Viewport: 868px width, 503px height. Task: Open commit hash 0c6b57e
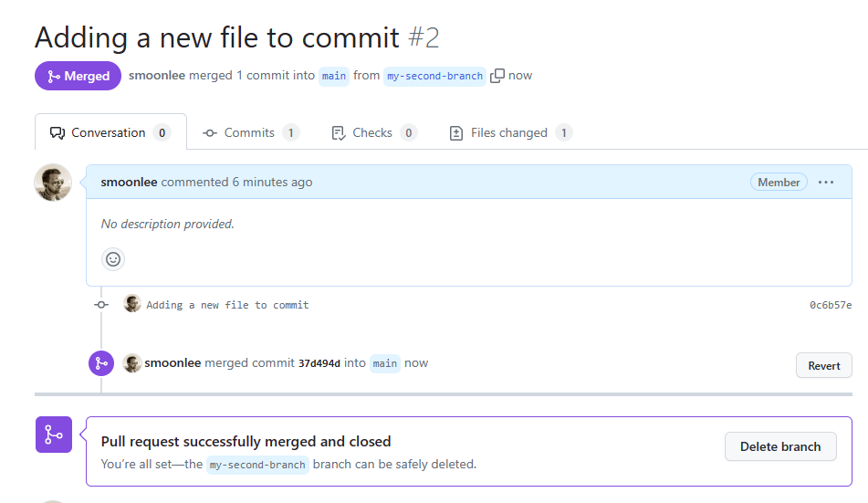click(x=831, y=305)
